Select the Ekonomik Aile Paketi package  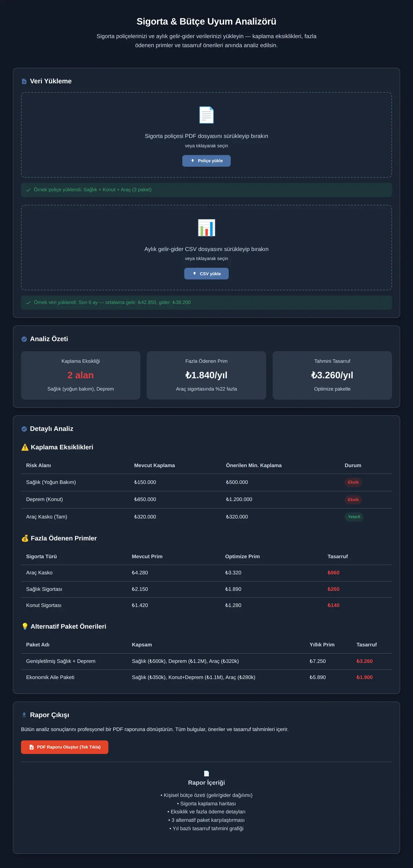(50, 677)
